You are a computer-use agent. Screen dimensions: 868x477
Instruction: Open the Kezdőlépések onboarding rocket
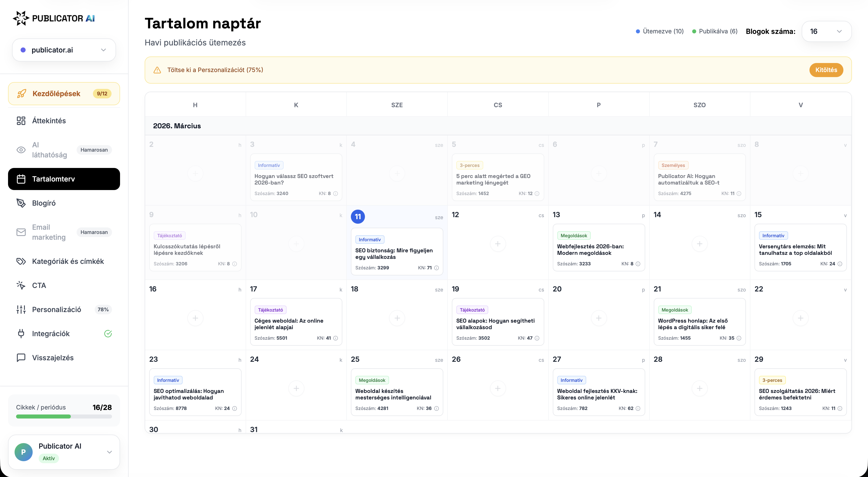[x=56, y=93]
